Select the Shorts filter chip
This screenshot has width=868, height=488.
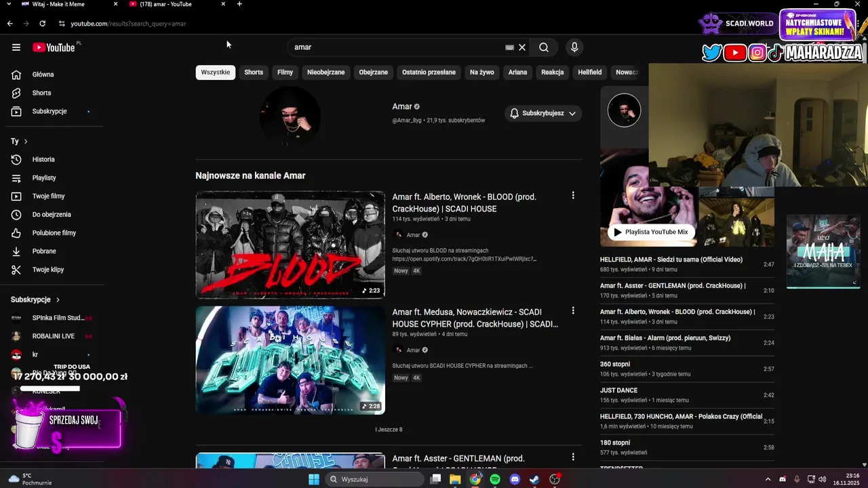tap(254, 72)
